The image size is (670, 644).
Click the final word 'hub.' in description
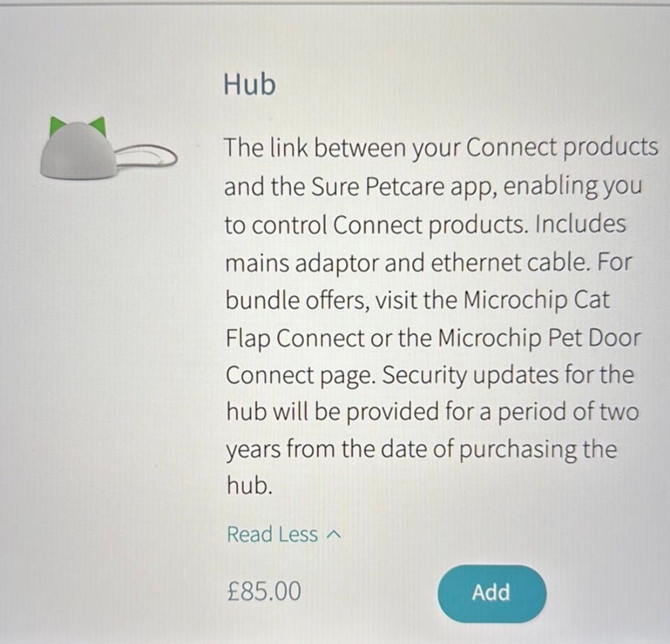pyautogui.click(x=249, y=486)
